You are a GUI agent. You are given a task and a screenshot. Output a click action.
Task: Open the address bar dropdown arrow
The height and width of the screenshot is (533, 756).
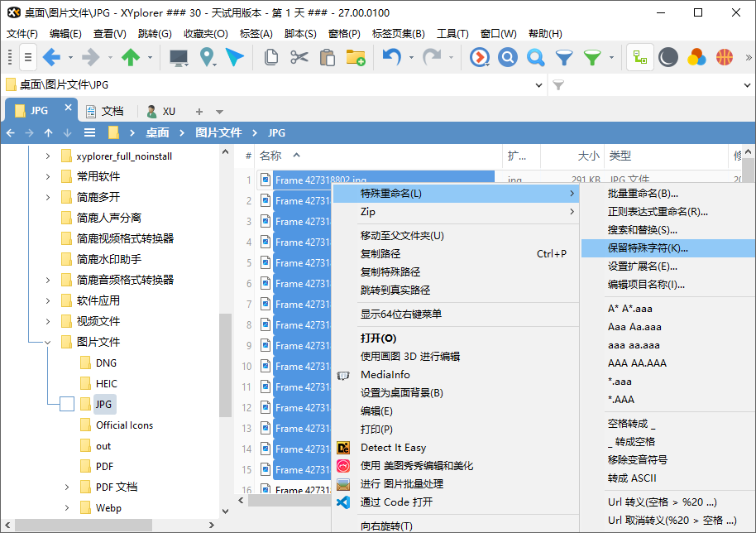(x=539, y=84)
